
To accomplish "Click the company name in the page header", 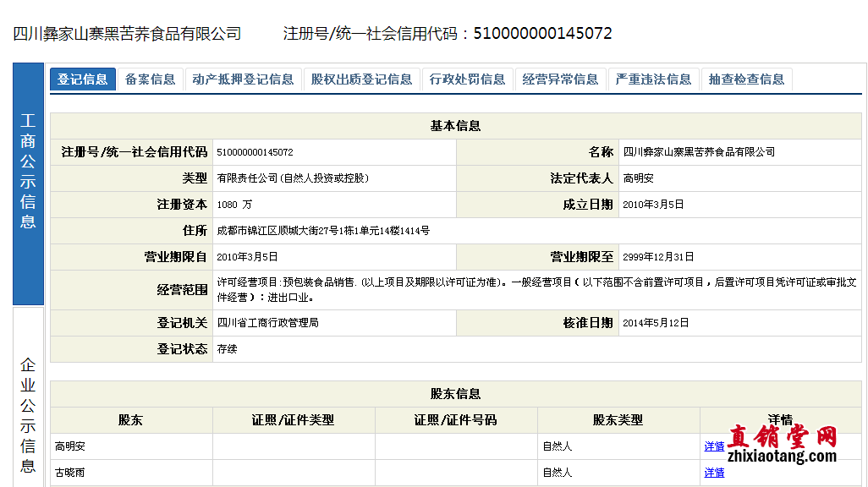I will pyautogui.click(x=128, y=34).
